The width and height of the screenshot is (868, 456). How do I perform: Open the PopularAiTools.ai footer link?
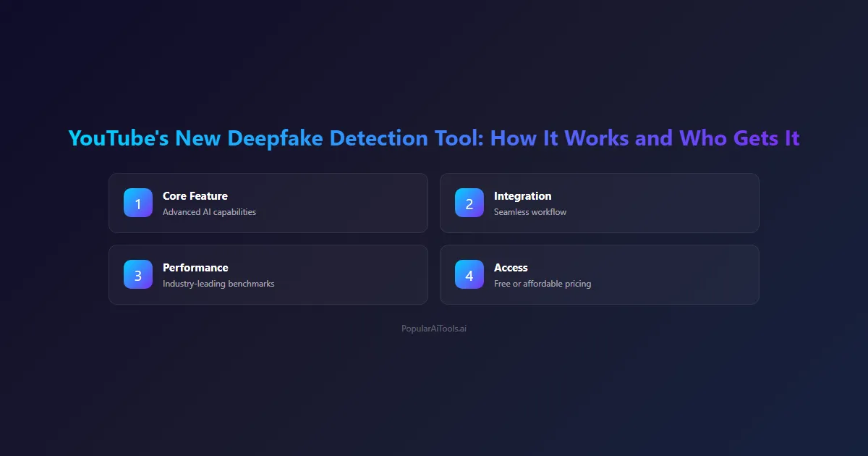click(x=434, y=328)
